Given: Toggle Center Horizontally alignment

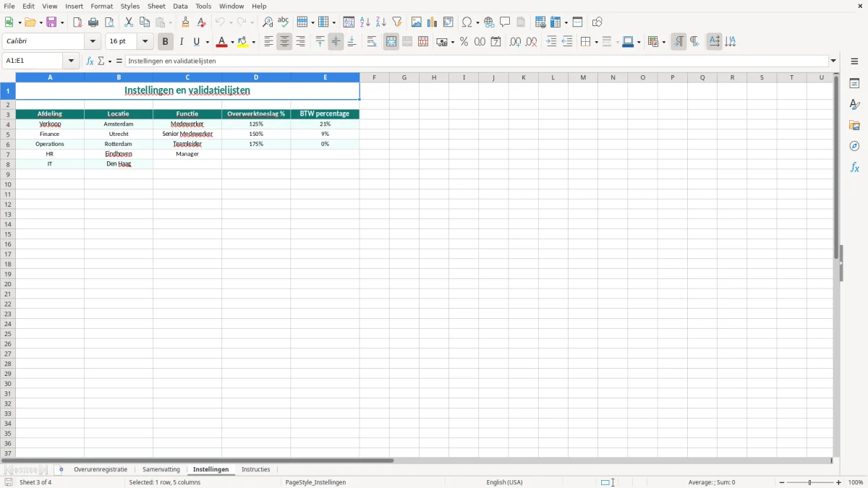Looking at the screenshot, I should click(285, 42).
